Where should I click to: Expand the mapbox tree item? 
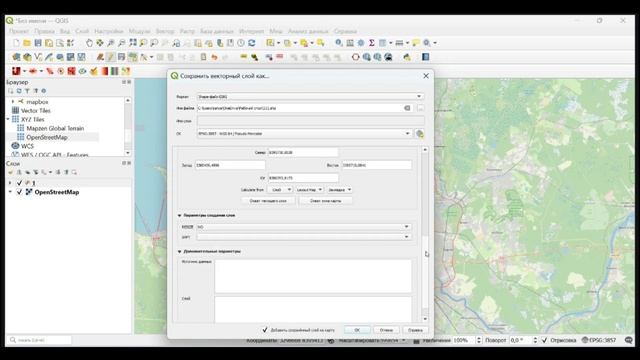[13, 102]
